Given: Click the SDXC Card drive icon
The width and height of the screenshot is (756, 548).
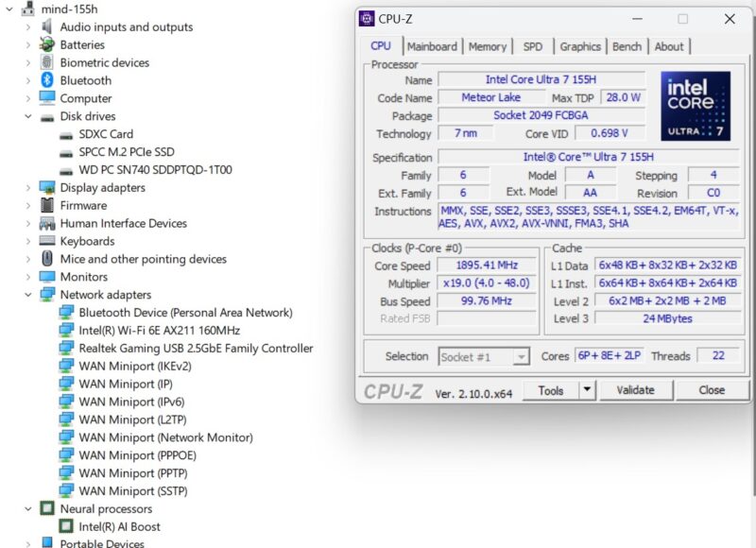Looking at the screenshot, I should (x=66, y=134).
